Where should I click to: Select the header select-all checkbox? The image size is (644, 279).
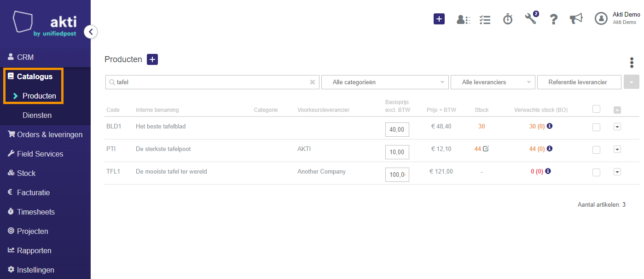pos(596,109)
